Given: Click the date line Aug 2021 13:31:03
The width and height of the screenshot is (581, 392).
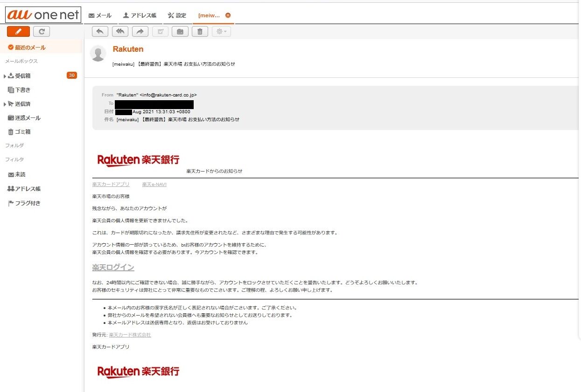Looking at the screenshot, I should pos(161,112).
